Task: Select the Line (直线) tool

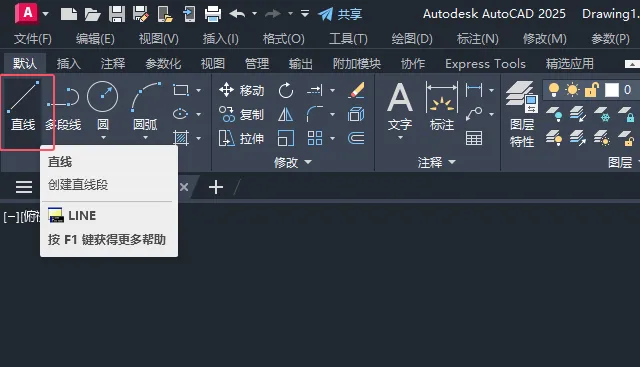Action: (23, 107)
